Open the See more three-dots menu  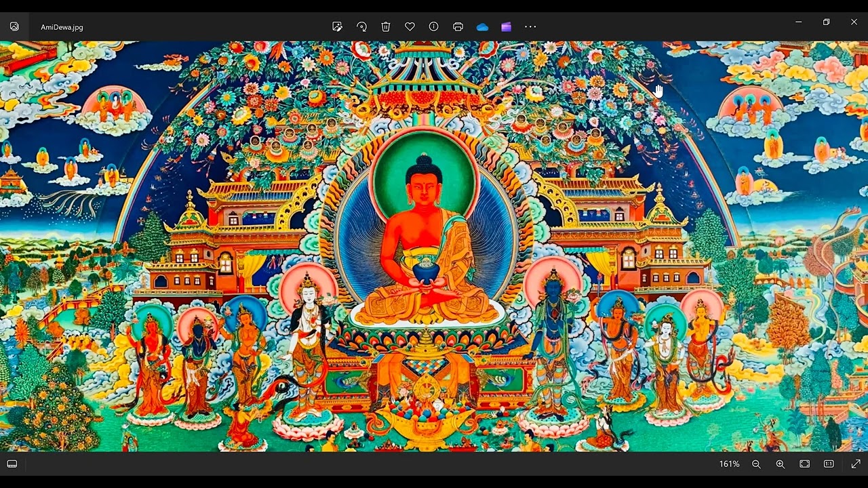(x=530, y=26)
